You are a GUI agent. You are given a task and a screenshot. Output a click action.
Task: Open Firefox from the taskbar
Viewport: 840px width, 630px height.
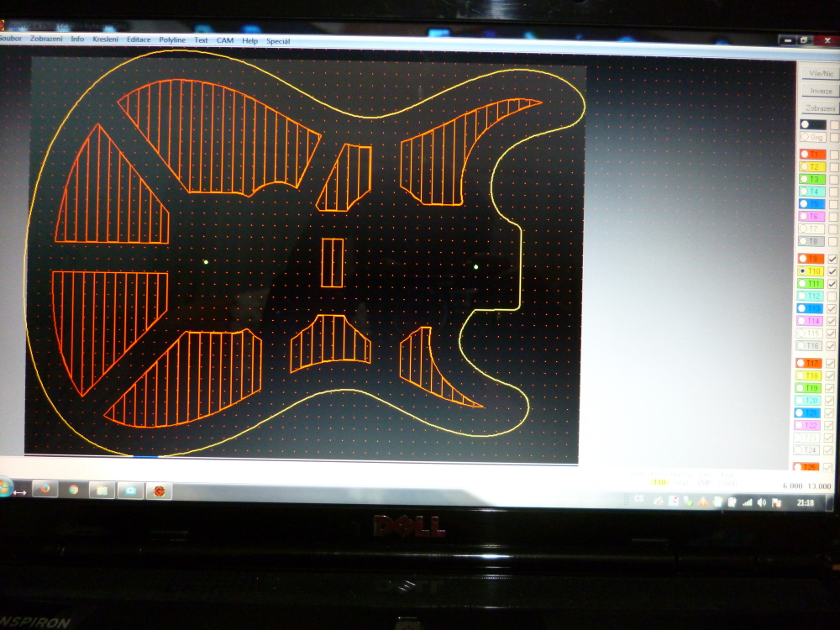click(45, 490)
